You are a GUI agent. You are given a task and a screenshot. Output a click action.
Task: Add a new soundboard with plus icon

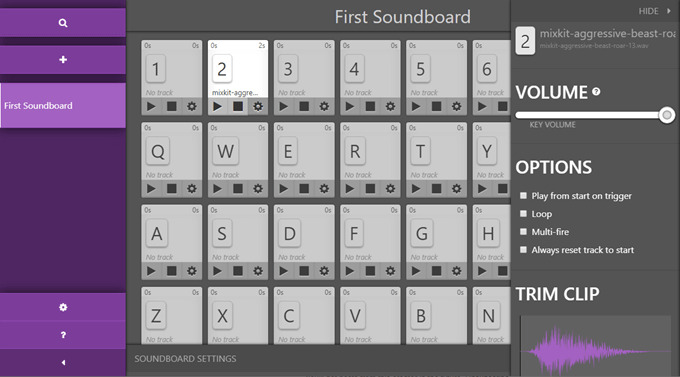(63, 59)
